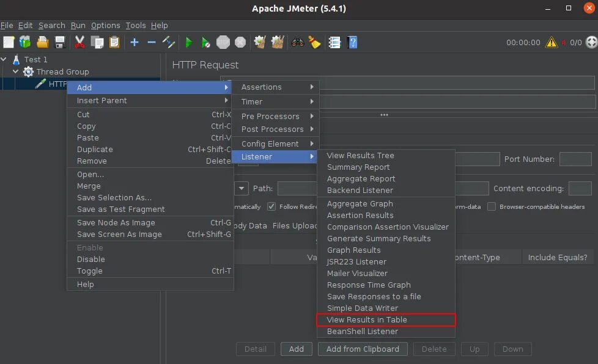Select Save as Test Fragment
The image size is (598, 364).
pos(150,209)
